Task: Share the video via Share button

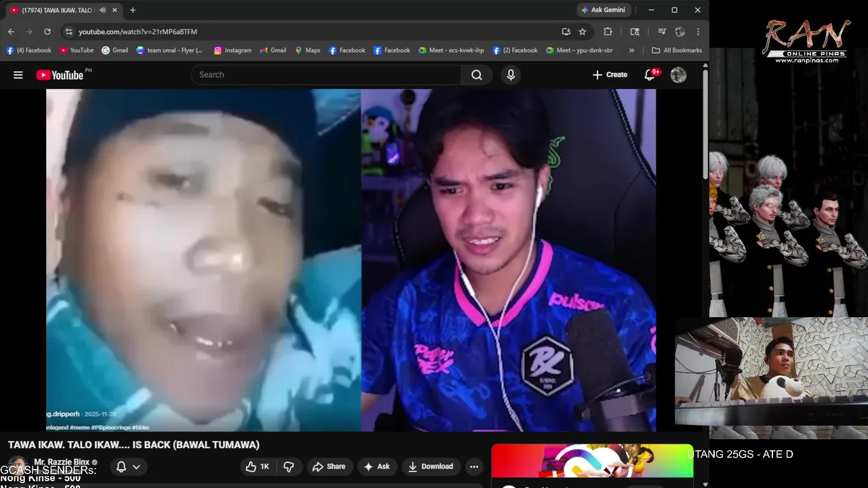Action: click(329, 466)
